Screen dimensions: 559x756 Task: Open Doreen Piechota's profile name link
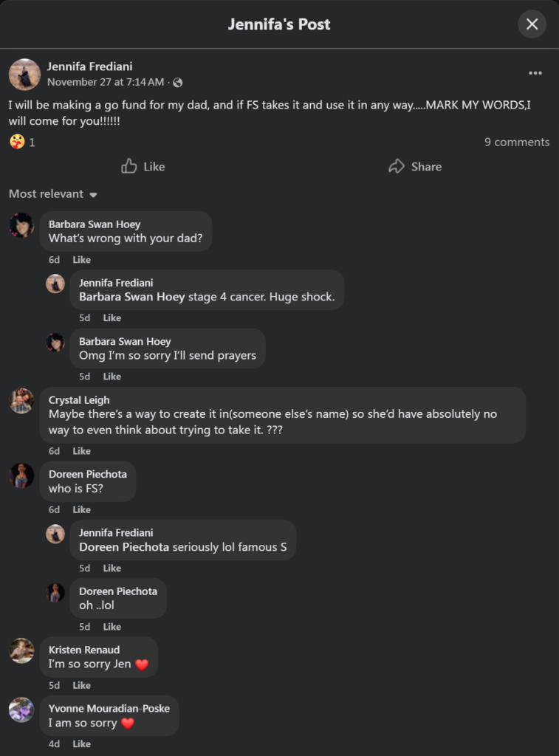[87, 474]
